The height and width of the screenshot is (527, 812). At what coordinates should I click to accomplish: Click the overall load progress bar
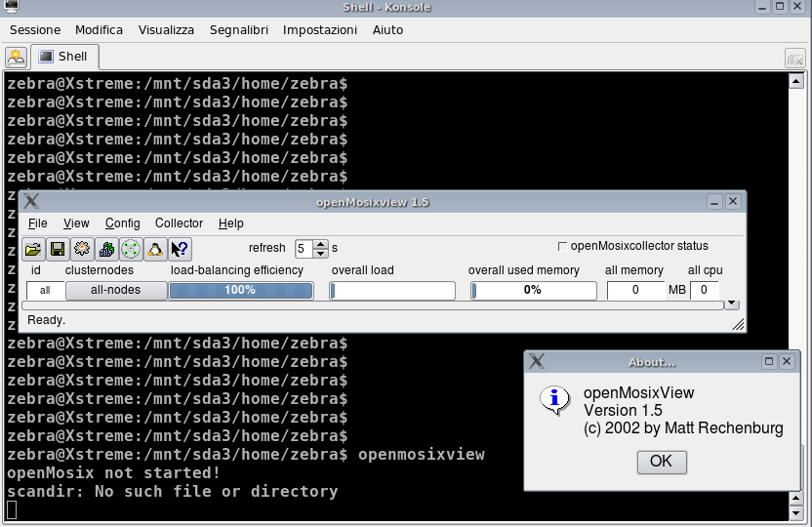(x=392, y=291)
